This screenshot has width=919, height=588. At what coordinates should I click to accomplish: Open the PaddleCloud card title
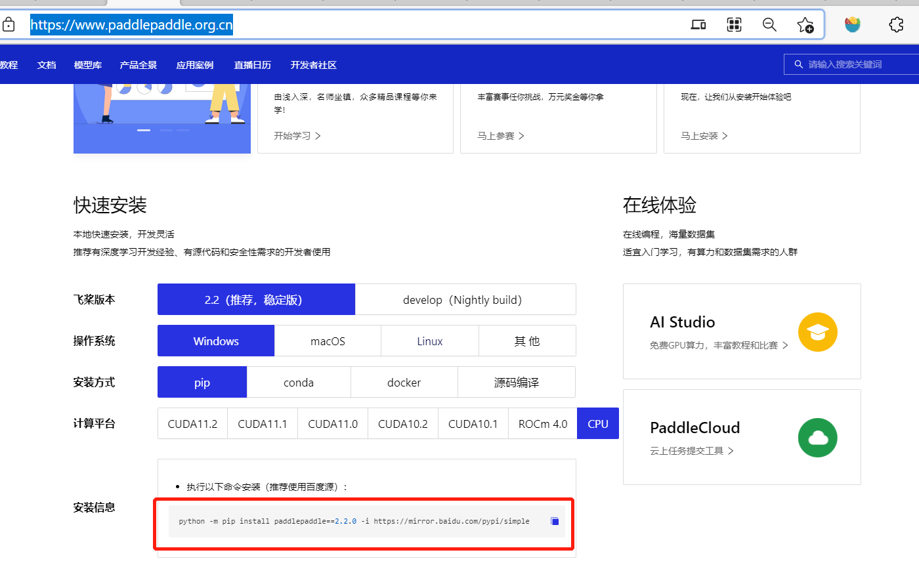pyautogui.click(x=695, y=428)
